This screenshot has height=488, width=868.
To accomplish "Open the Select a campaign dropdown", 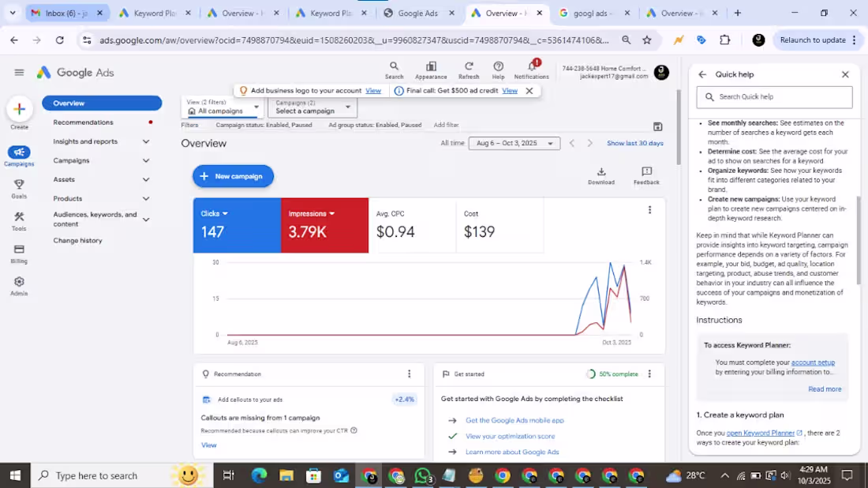I will tap(312, 110).
